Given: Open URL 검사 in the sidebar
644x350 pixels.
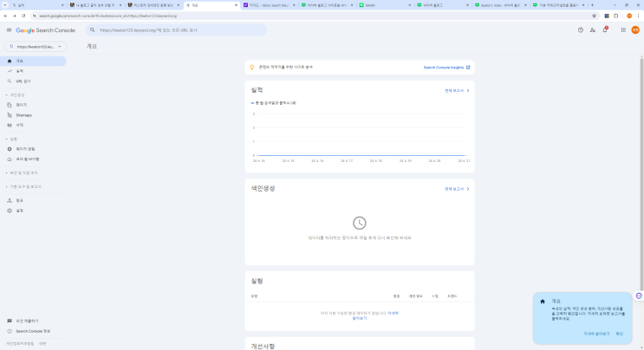Looking at the screenshot, I should [x=33, y=81].
